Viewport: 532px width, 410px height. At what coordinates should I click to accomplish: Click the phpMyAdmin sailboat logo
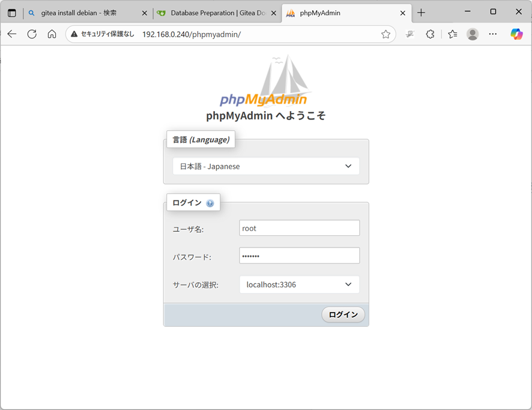[x=265, y=82]
